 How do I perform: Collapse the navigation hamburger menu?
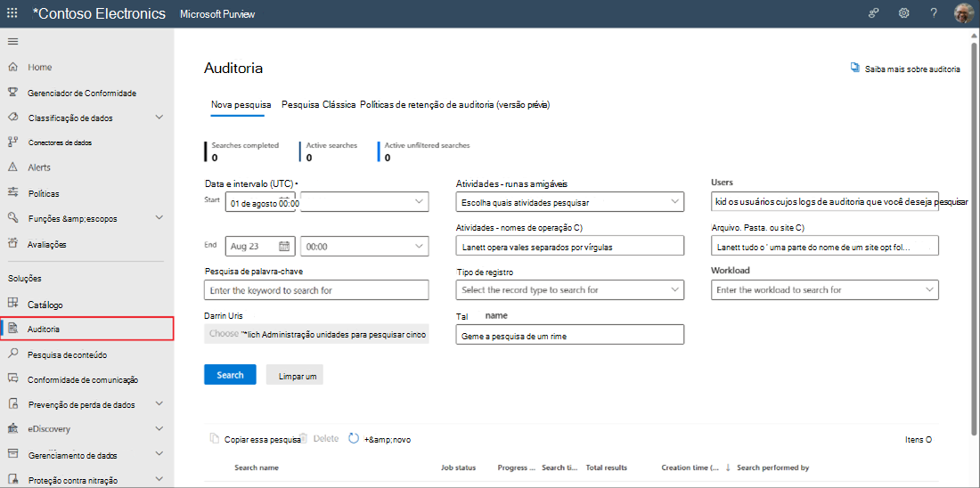(12, 41)
